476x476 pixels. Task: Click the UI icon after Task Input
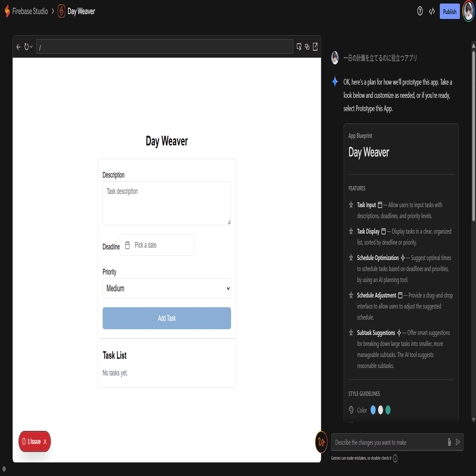[x=380, y=205]
